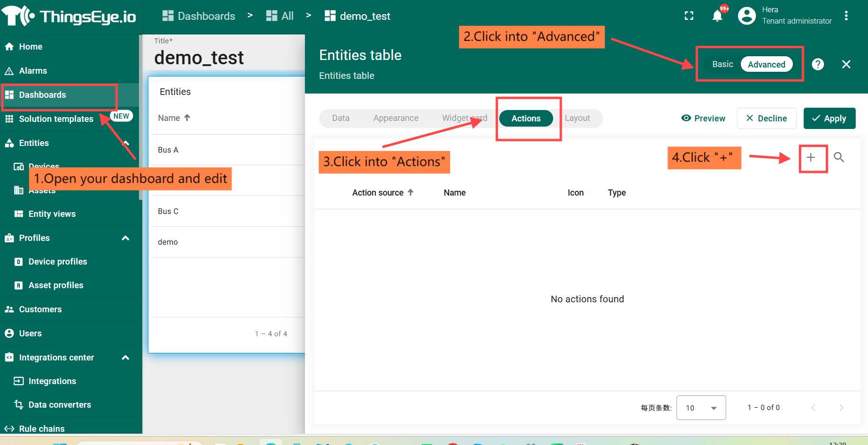The image size is (868, 445).
Task: Click the Decline button
Action: (766, 118)
